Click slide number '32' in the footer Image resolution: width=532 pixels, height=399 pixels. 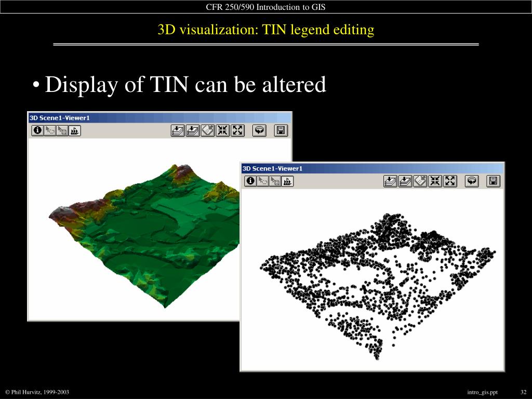coord(524,392)
